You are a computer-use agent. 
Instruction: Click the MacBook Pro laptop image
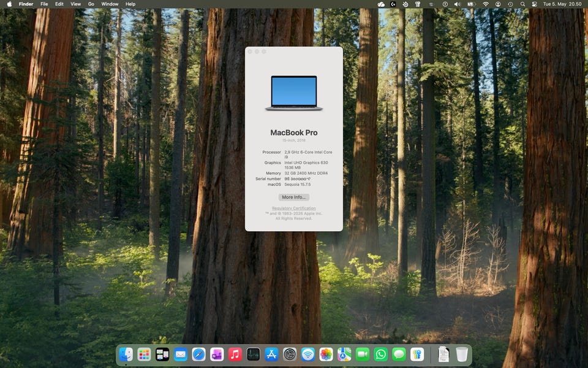(294, 93)
